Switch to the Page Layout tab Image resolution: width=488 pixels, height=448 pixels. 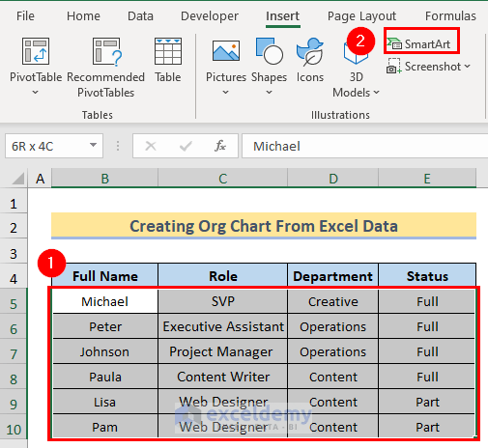[361, 15]
